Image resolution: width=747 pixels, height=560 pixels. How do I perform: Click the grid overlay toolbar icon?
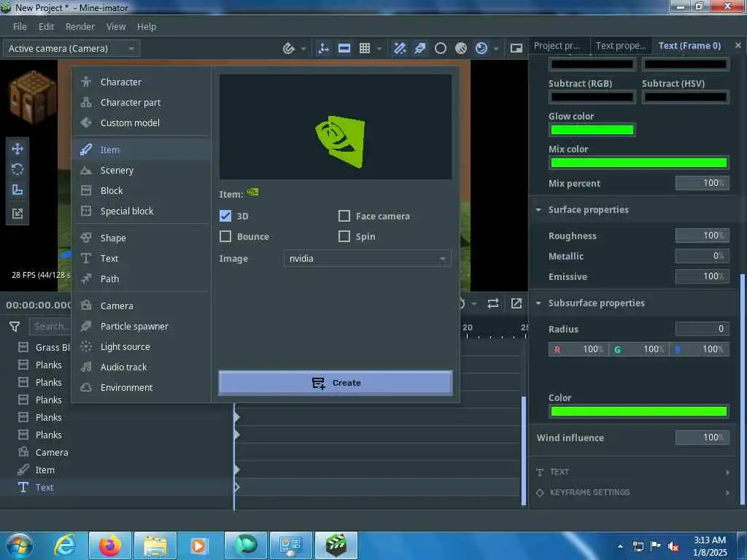365,48
